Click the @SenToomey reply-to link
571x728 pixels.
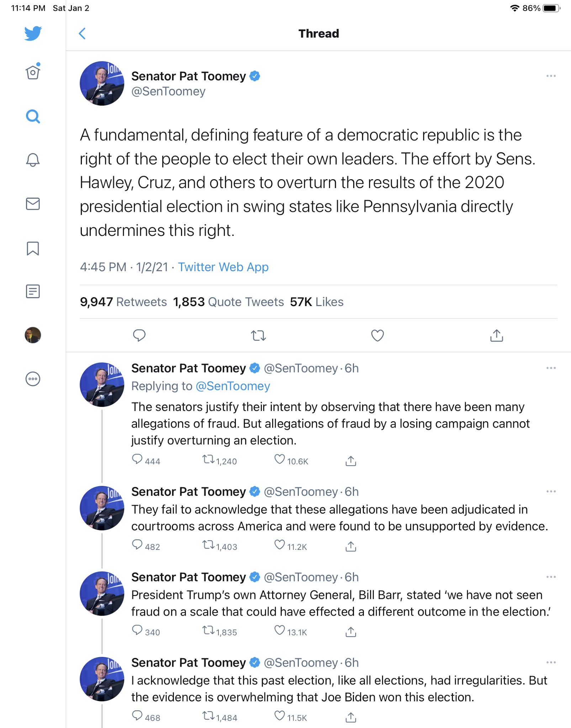pyautogui.click(x=233, y=386)
